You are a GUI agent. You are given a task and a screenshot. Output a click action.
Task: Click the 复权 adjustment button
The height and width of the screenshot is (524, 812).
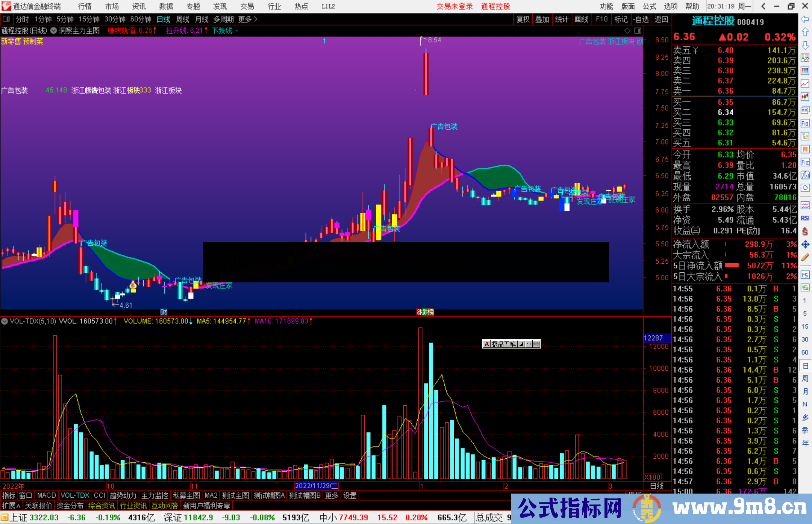[x=523, y=19]
